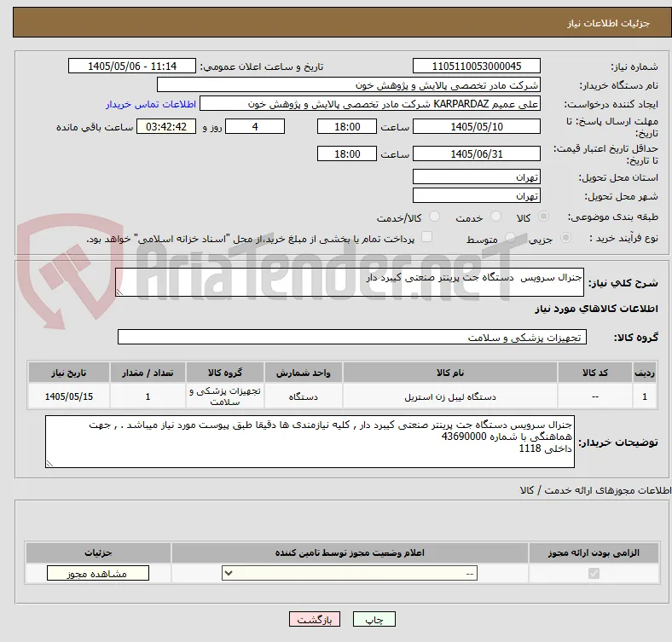The width and height of the screenshot is (672, 642).
Task: Click the buyer notes textarea
Action: tap(310, 442)
